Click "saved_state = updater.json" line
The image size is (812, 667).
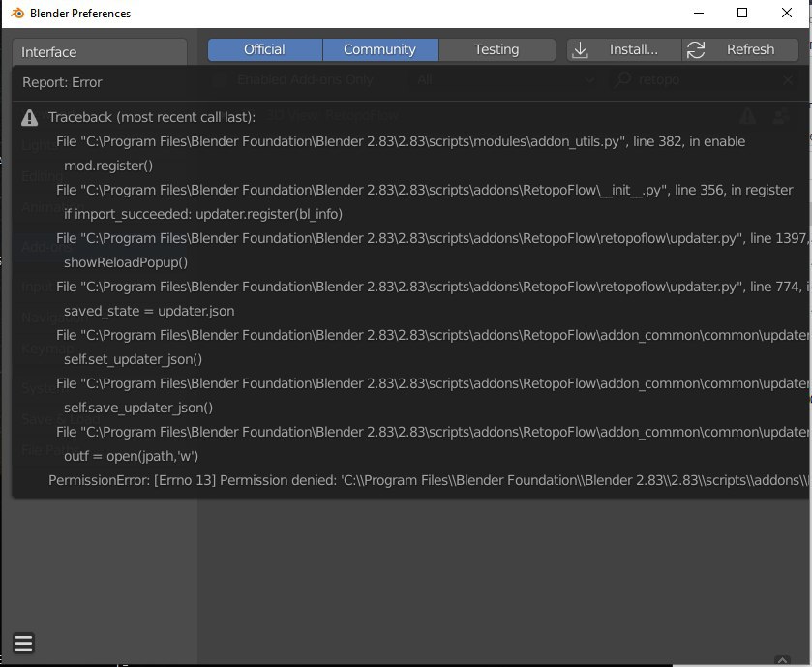149,311
